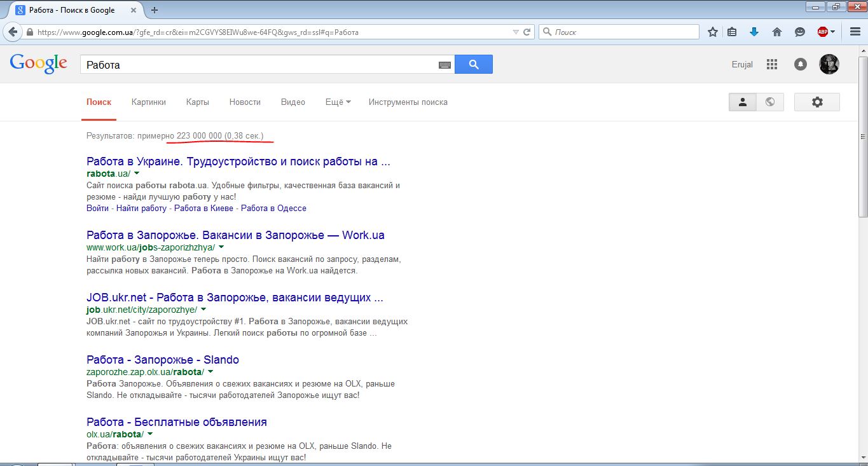Open the on-screen keyboard icon in search box
This screenshot has width=868, height=466.
tap(444, 65)
